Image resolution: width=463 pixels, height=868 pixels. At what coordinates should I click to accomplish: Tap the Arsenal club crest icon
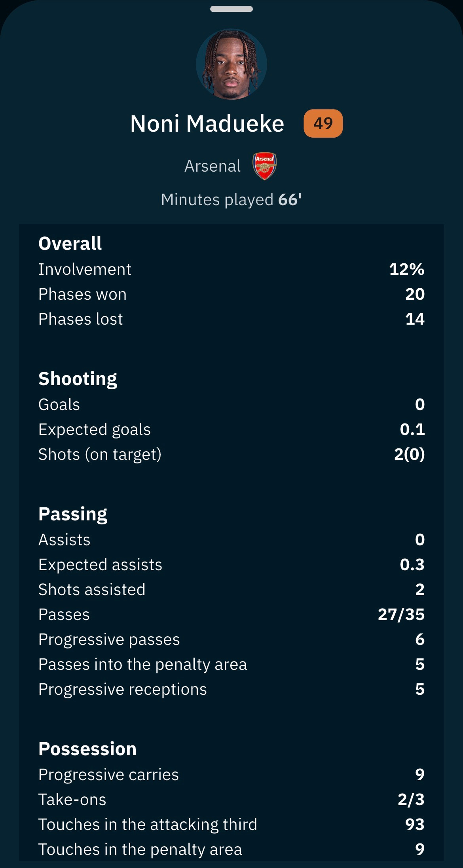point(265,166)
